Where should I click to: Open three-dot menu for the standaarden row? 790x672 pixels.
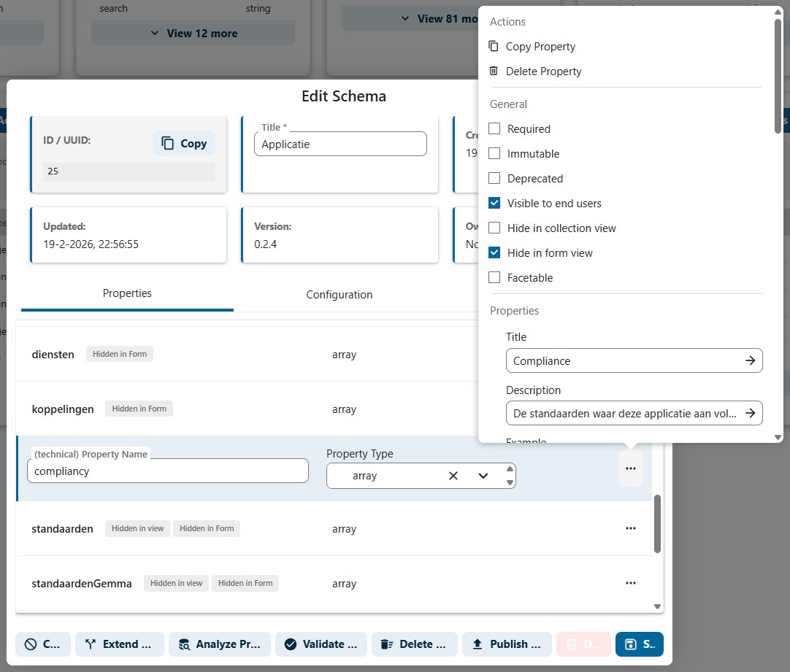631,529
